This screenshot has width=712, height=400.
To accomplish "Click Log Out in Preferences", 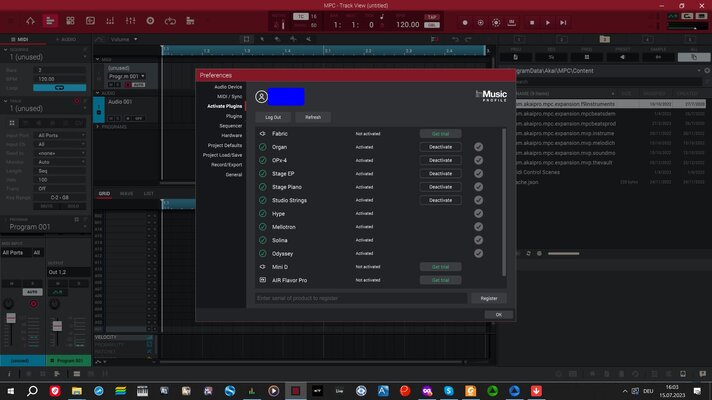I will [273, 117].
